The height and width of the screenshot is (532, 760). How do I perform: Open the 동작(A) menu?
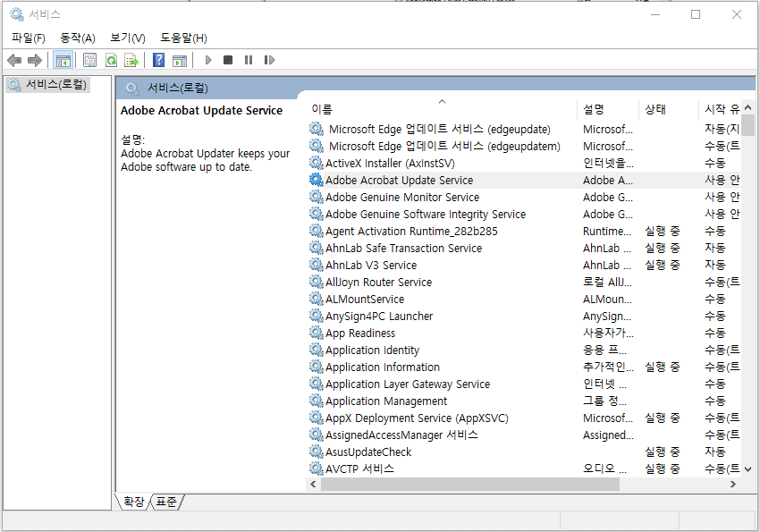pos(78,38)
